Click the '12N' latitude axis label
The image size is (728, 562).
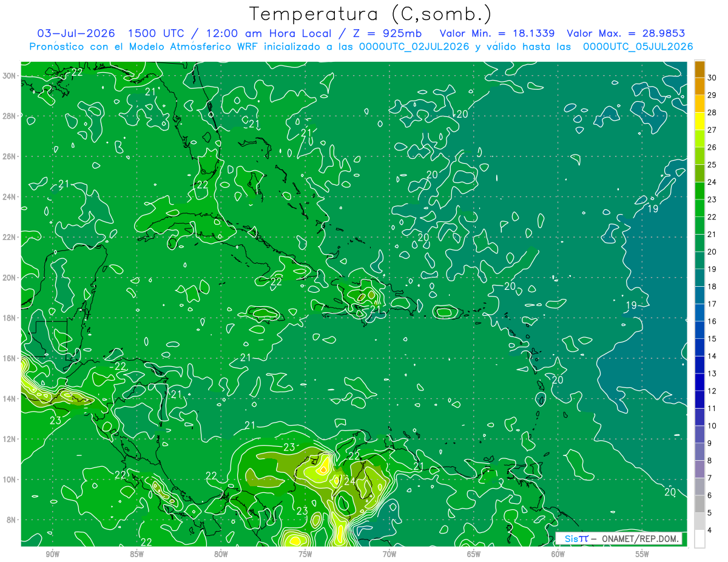tap(9, 439)
